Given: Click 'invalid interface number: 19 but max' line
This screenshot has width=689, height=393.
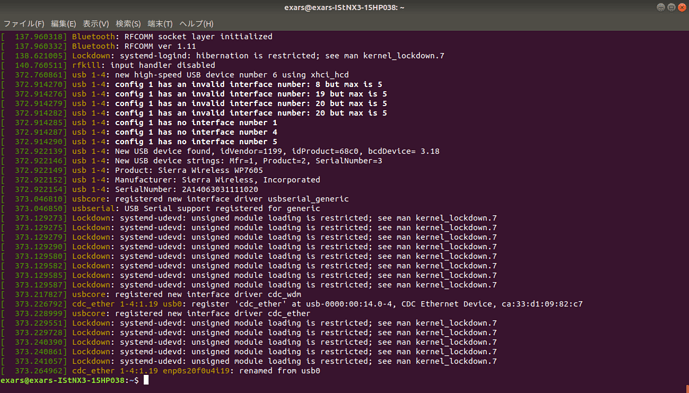Looking at the screenshot, I should (x=194, y=94).
